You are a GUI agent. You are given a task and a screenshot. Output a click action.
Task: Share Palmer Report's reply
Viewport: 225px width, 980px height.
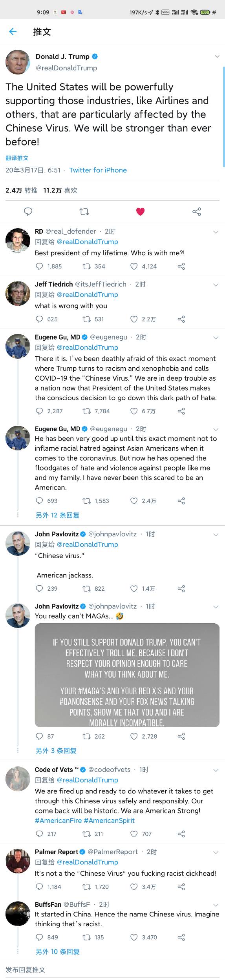(181, 887)
